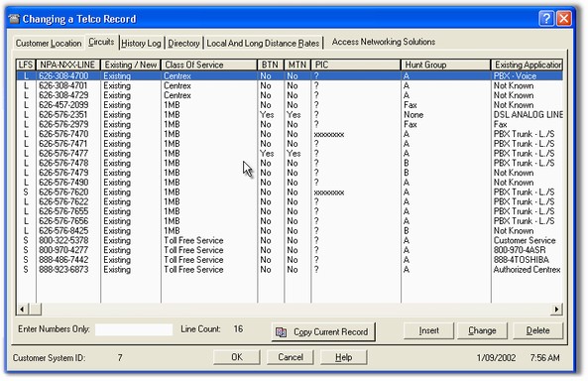
Task: Select the row 626-576-7622
Action: [290, 201]
